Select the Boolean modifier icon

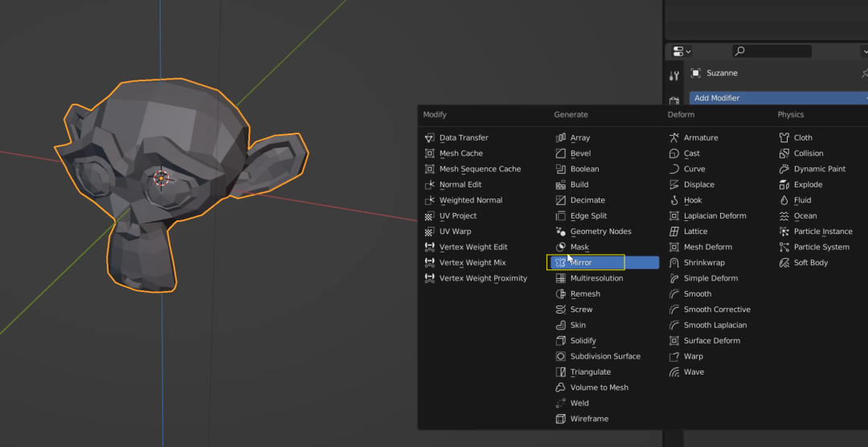(561, 169)
